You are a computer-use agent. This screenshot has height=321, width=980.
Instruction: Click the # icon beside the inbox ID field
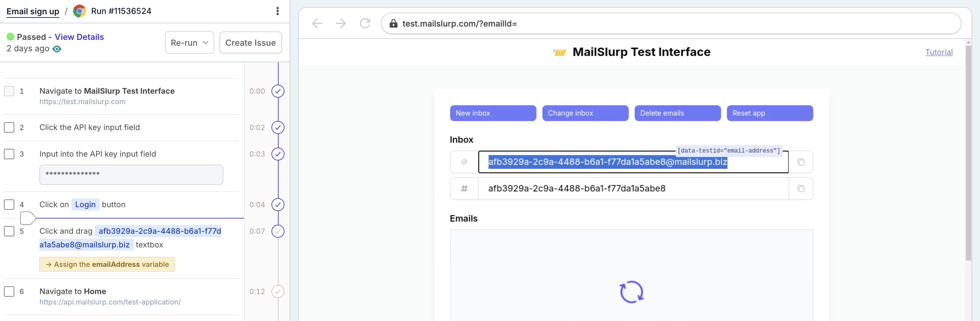(x=464, y=188)
